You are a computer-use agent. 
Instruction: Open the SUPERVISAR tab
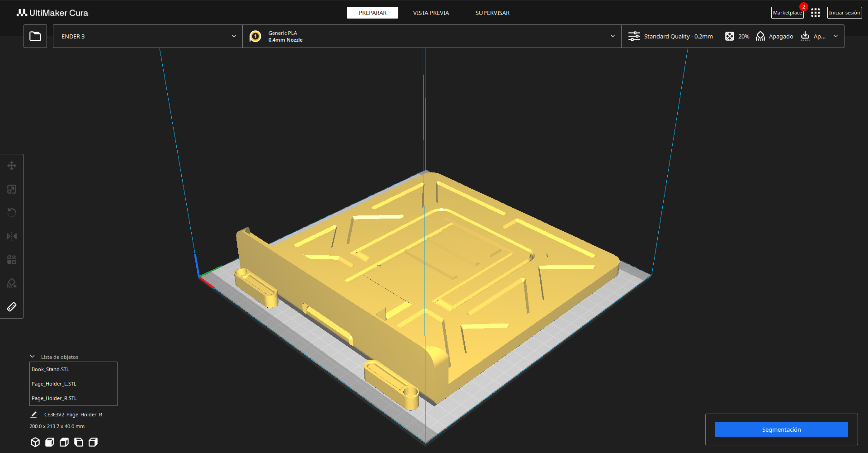pos(492,13)
